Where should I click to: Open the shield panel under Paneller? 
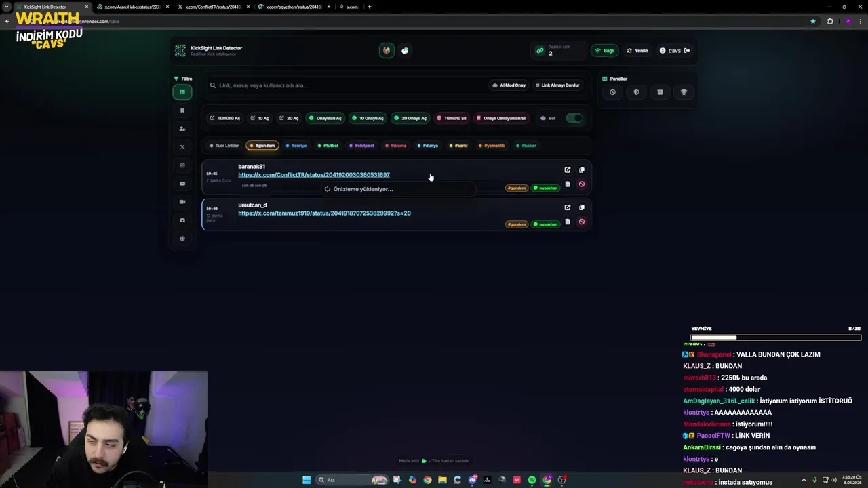tap(636, 92)
